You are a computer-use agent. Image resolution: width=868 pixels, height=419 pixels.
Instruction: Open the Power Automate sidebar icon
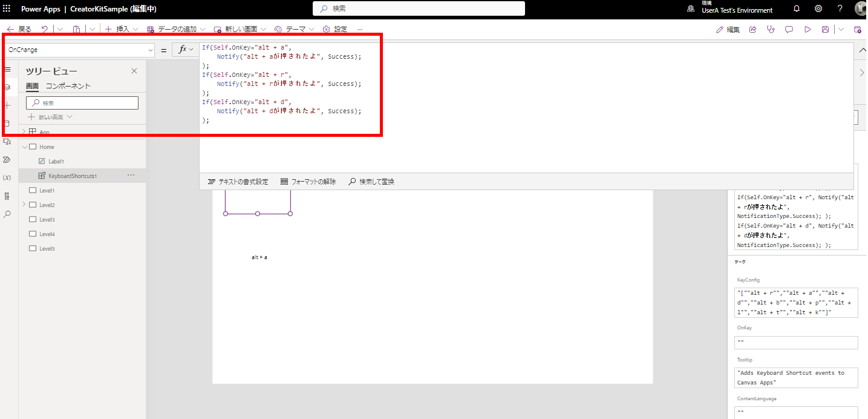coord(7,160)
